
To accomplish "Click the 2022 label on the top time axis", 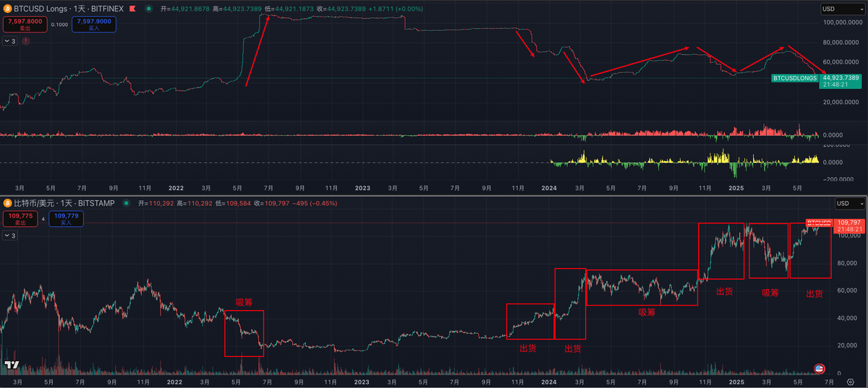I will click(x=174, y=188).
